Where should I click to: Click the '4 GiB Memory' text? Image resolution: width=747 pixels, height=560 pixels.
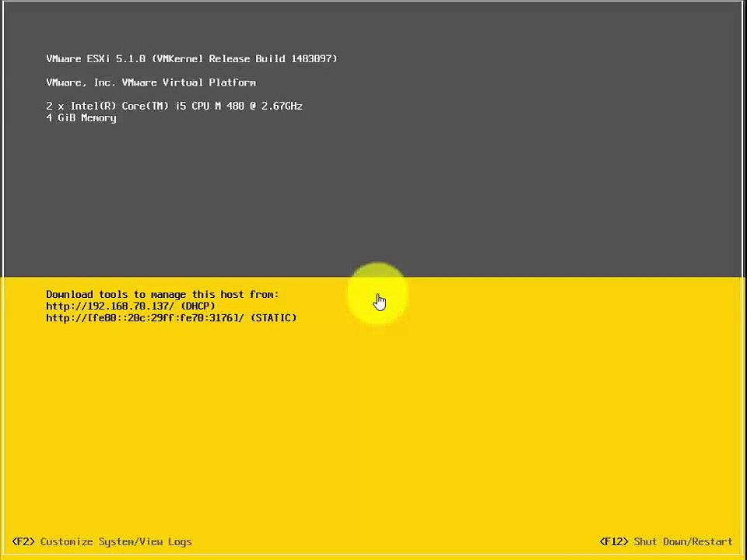[81, 117]
